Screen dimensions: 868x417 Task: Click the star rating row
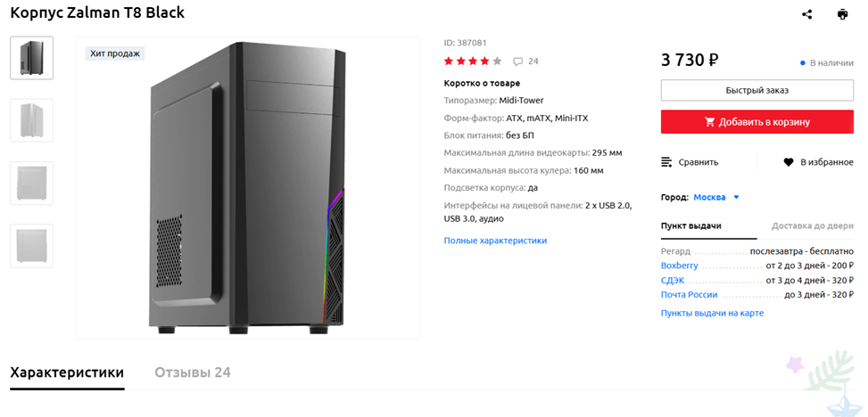[x=473, y=61]
